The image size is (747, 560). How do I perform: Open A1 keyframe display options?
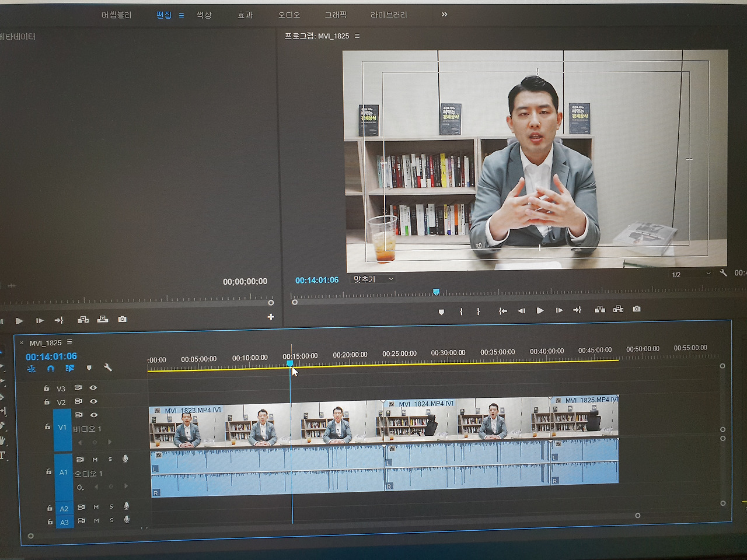pos(80,487)
